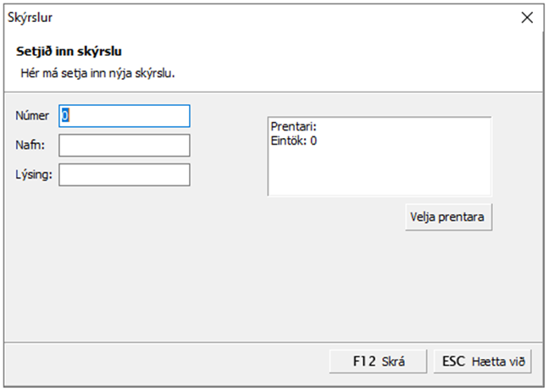Click the Númer label

point(33,116)
